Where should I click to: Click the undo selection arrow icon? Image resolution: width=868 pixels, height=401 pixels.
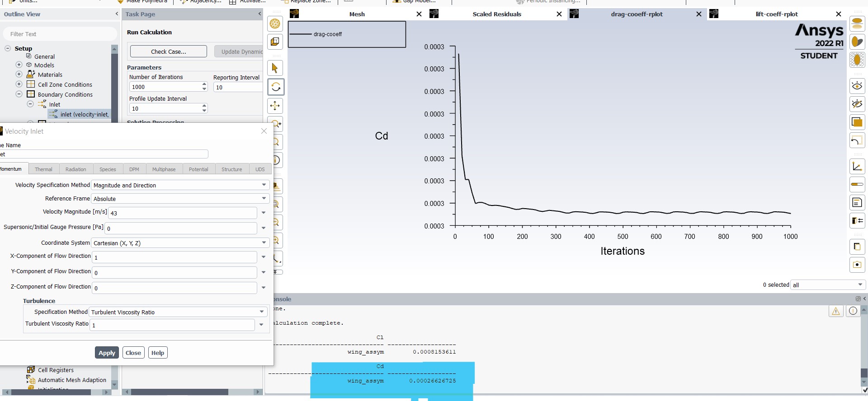click(x=857, y=140)
